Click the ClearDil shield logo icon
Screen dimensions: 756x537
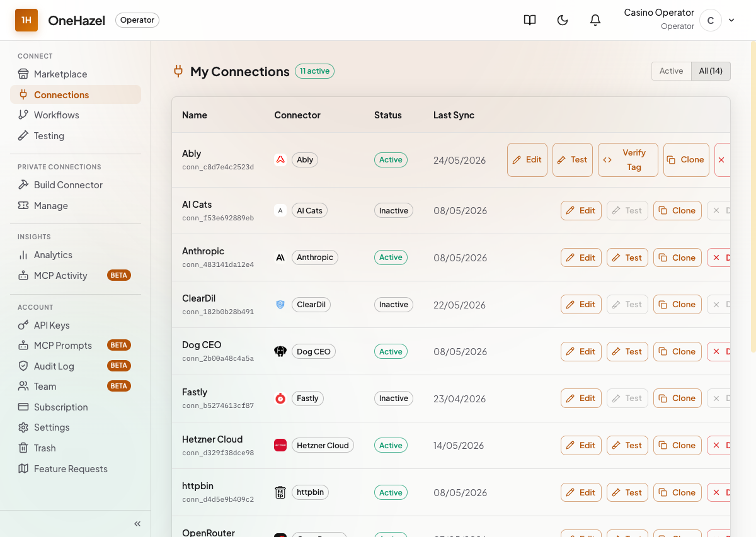[280, 305]
